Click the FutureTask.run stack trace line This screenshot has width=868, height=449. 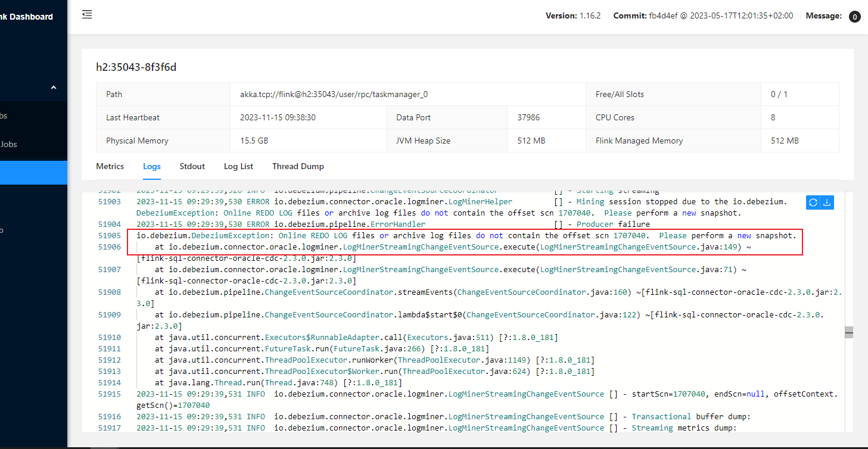322,349
